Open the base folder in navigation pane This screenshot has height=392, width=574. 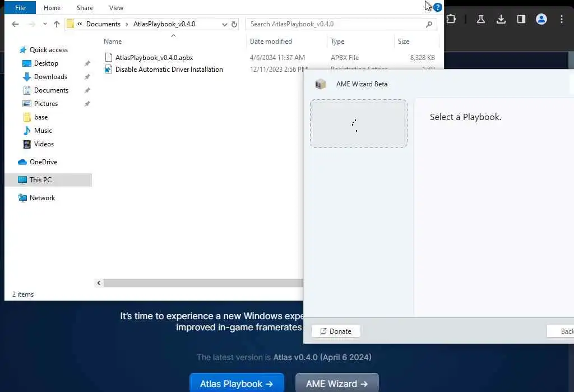click(x=40, y=117)
